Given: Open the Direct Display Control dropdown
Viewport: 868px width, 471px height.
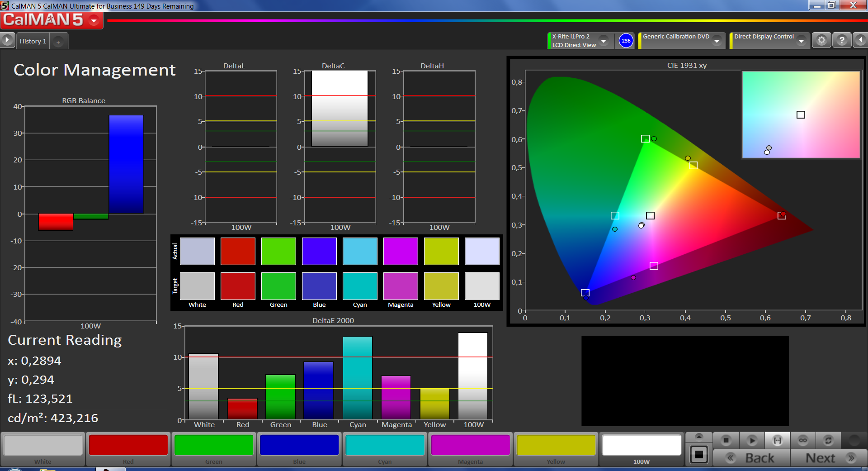Looking at the screenshot, I should point(801,41).
